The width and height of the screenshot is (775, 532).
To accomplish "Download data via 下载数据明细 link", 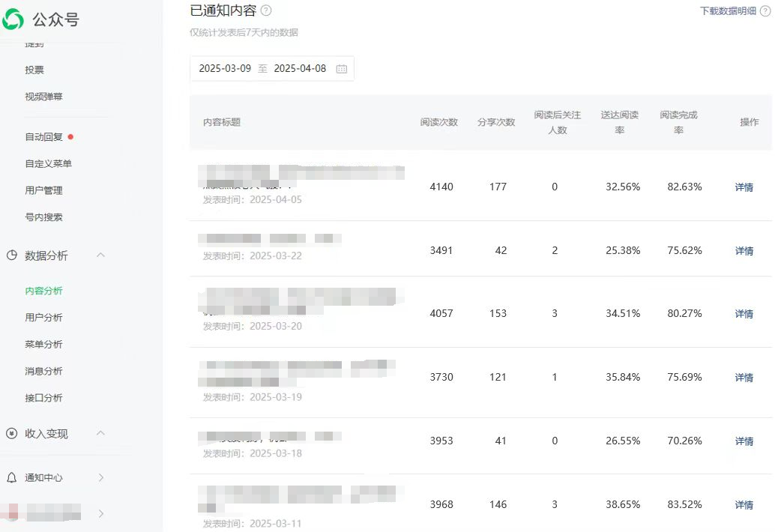I will tap(728, 11).
